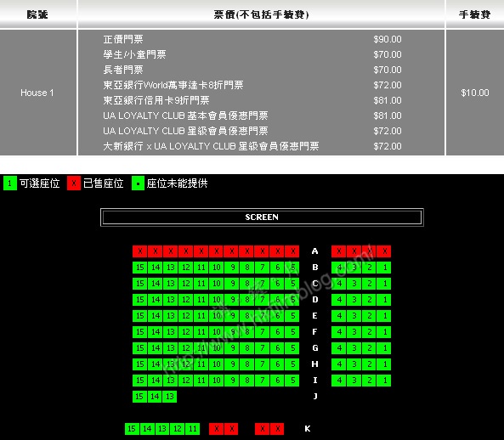Choose seat H14 in row H

tap(156, 364)
